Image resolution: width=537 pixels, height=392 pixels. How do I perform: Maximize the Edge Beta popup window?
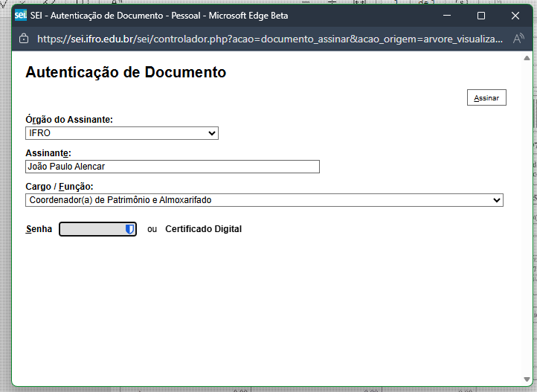[481, 15]
